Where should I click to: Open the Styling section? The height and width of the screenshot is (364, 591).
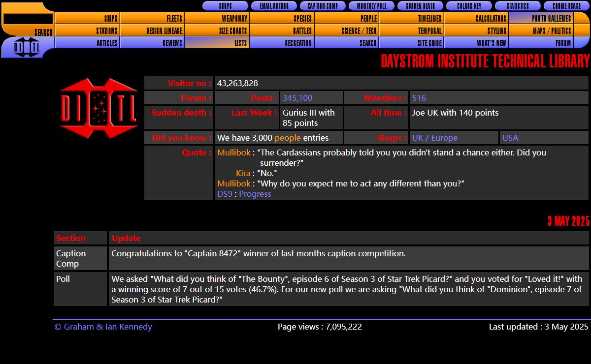[476, 30]
